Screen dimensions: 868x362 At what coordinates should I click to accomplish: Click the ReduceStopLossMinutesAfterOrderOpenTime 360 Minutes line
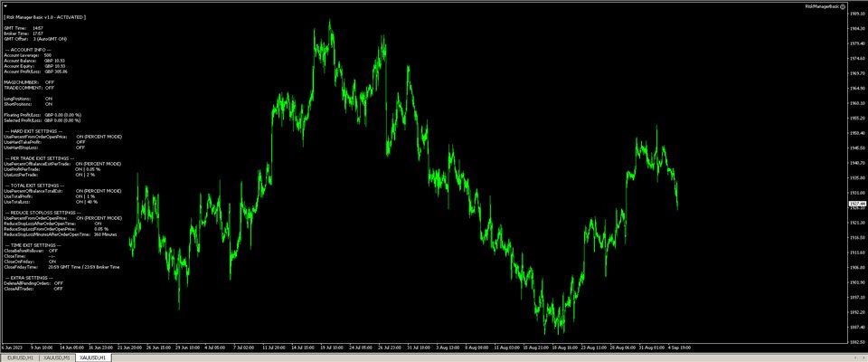pyautogui.click(x=60, y=234)
